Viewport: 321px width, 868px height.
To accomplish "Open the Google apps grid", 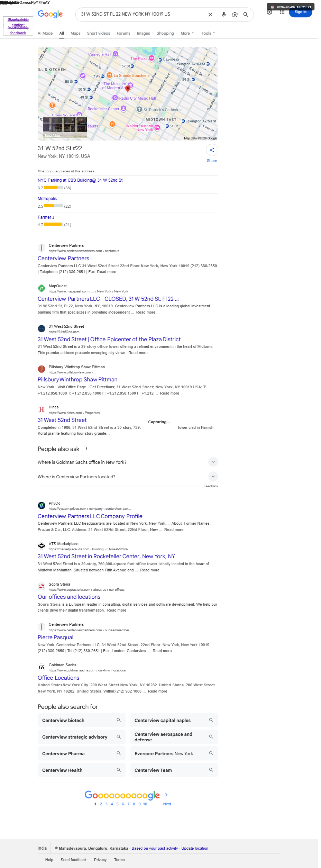I will pos(282,12).
